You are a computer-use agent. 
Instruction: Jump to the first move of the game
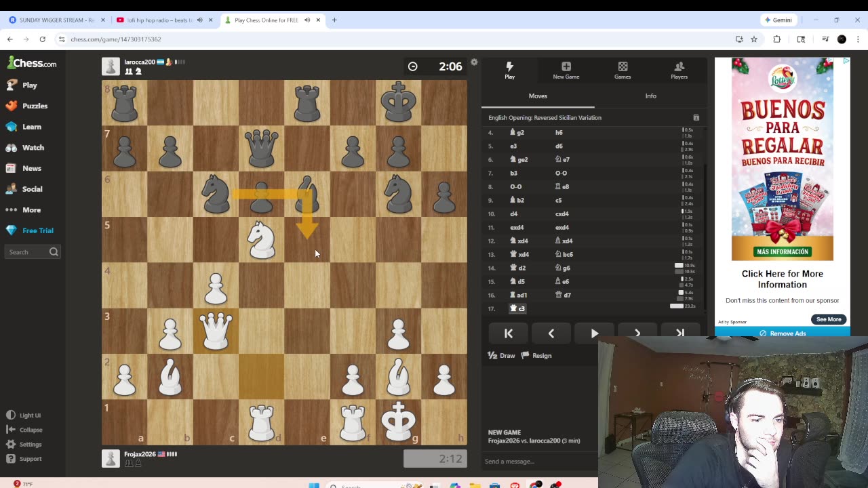(509, 333)
